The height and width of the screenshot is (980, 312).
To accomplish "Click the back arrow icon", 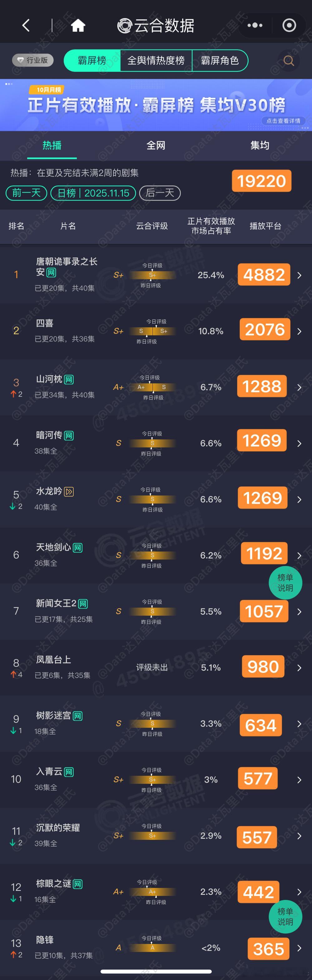I will (26, 25).
